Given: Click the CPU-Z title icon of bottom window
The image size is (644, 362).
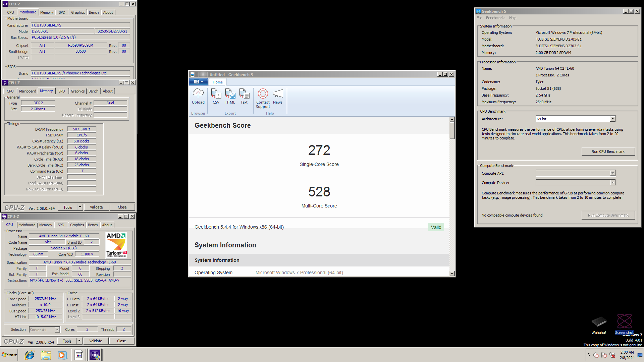Looking at the screenshot, I should point(4,217).
